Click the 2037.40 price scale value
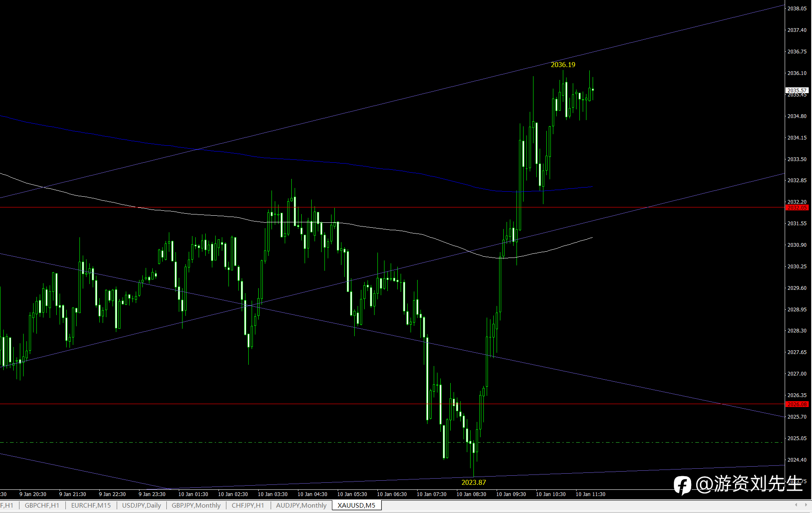 797,30
